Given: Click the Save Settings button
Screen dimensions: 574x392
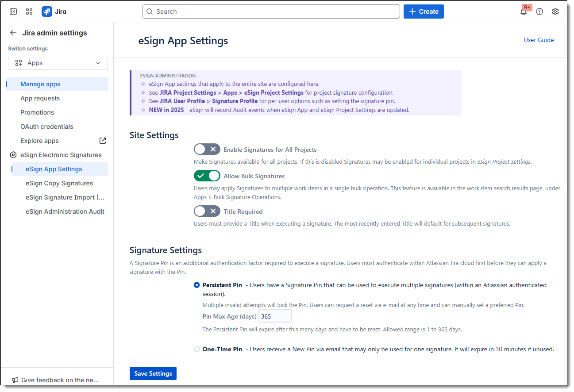Looking at the screenshot, I should pos(153,373).
